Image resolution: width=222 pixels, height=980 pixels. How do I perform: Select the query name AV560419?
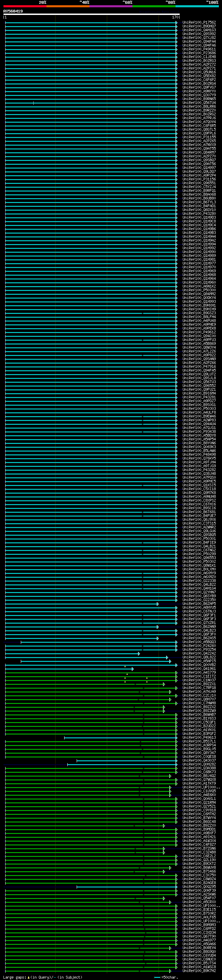(13, 11)
